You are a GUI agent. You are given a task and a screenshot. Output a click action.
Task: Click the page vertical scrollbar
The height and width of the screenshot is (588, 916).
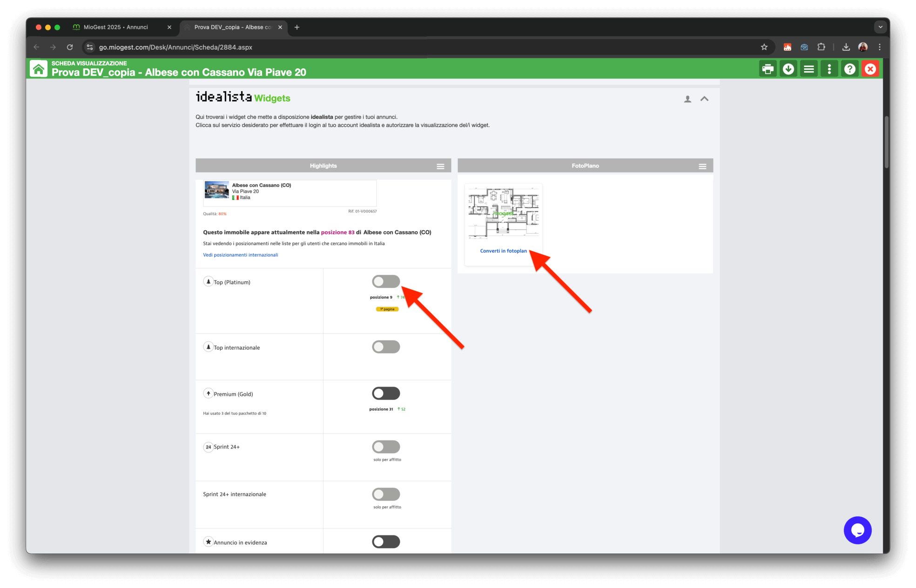point(887,142)
